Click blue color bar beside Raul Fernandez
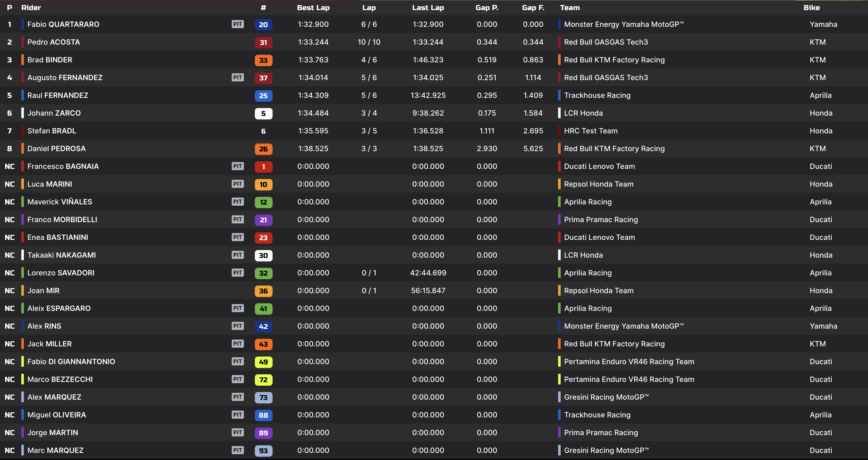 (x=23, y=95)
